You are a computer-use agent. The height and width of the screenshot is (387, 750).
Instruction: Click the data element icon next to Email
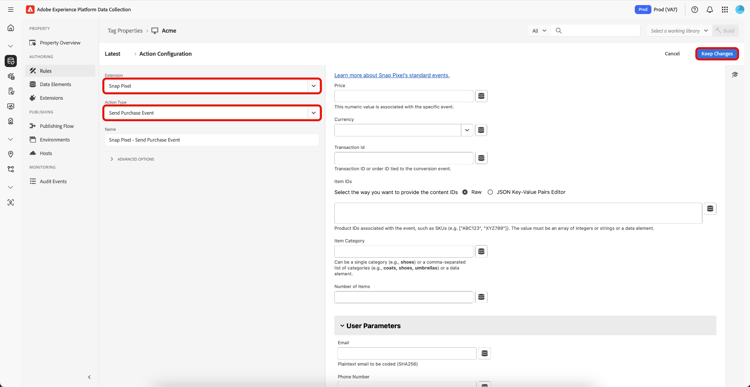(x=485, y=354)
